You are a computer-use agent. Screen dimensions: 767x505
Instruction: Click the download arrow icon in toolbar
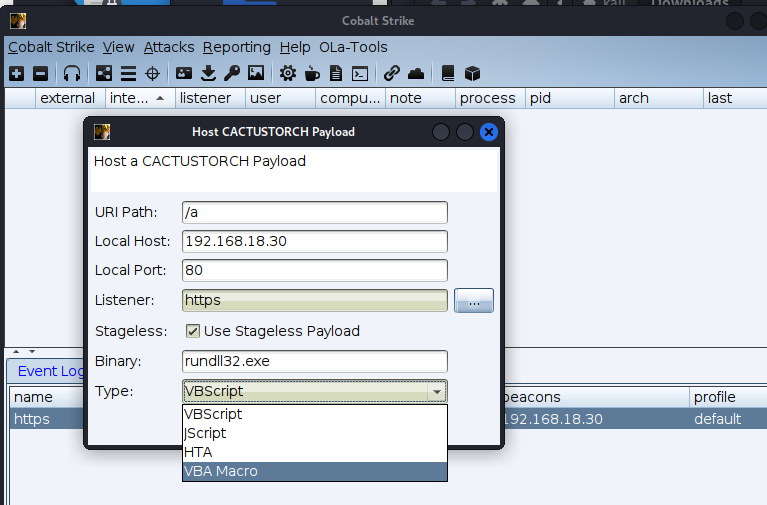(208, 73)
